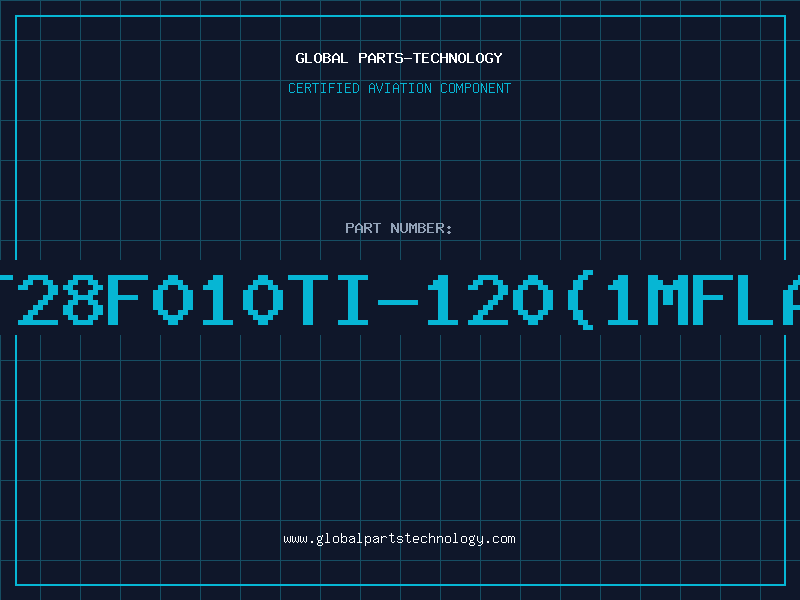The height and width of the screenshot is (600, 800).
Task: Click the 010 segment of the part number
Action: [x=218, y=299]
